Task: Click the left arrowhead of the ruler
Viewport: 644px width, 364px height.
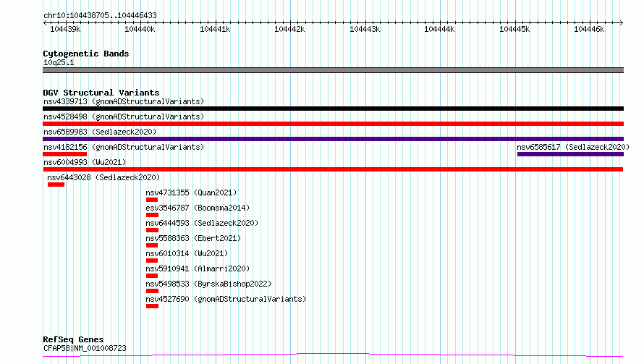Action: click(x=45, y=22)
